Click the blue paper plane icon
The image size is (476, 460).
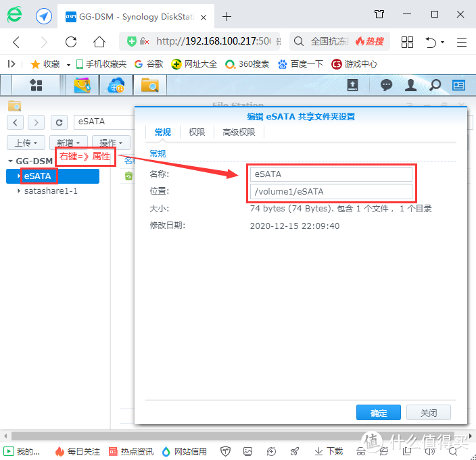pyautogui.click(x=44, y=16)
